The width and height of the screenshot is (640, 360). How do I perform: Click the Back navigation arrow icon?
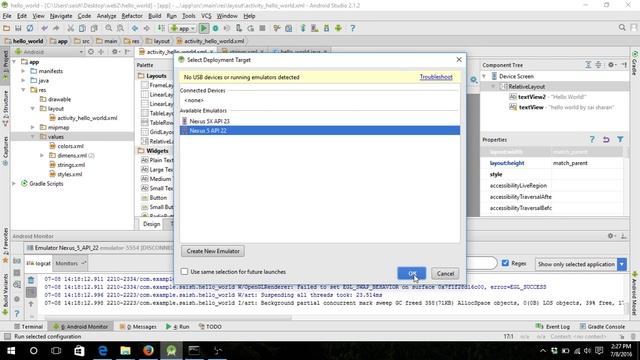pos(135,28)
